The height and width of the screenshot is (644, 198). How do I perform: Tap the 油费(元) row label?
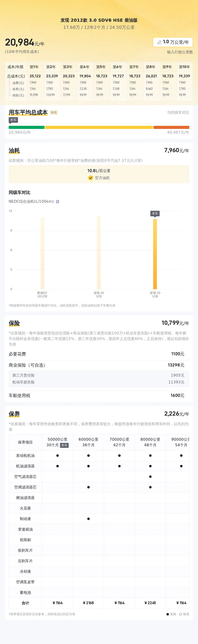(18, 83)
